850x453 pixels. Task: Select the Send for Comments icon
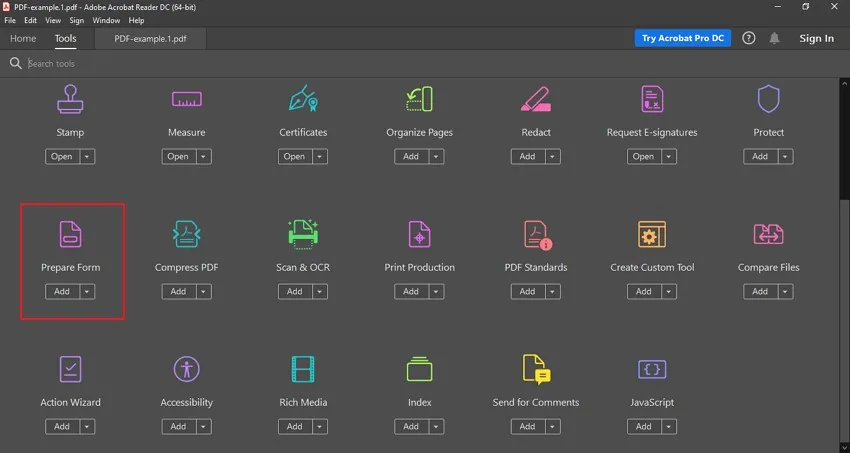click(x=536, y=370)
